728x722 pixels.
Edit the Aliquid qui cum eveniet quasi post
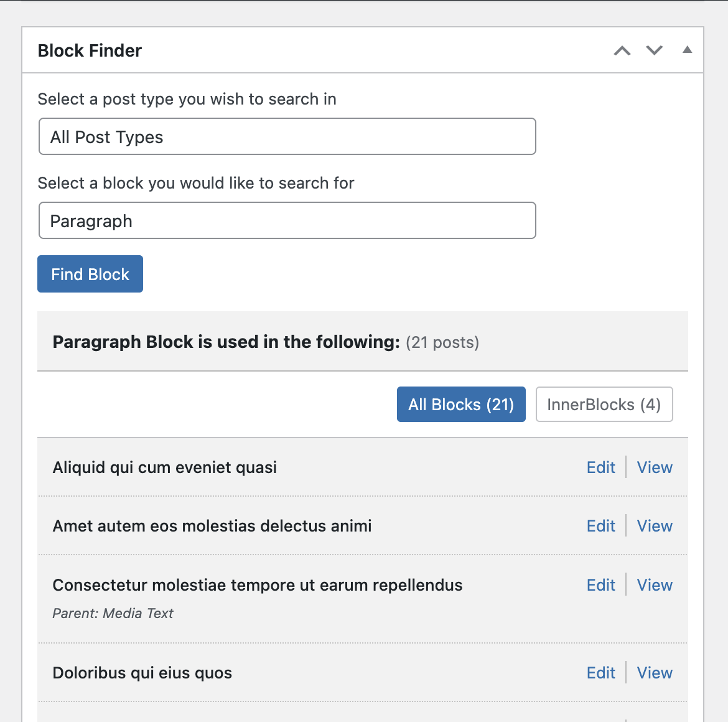[x=600, y=467]
